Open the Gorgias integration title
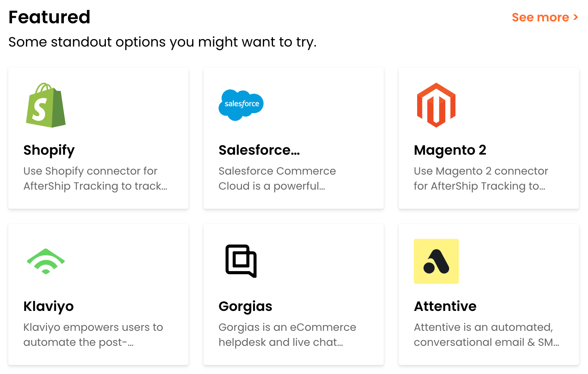The image size is (588, 374). 245,306
